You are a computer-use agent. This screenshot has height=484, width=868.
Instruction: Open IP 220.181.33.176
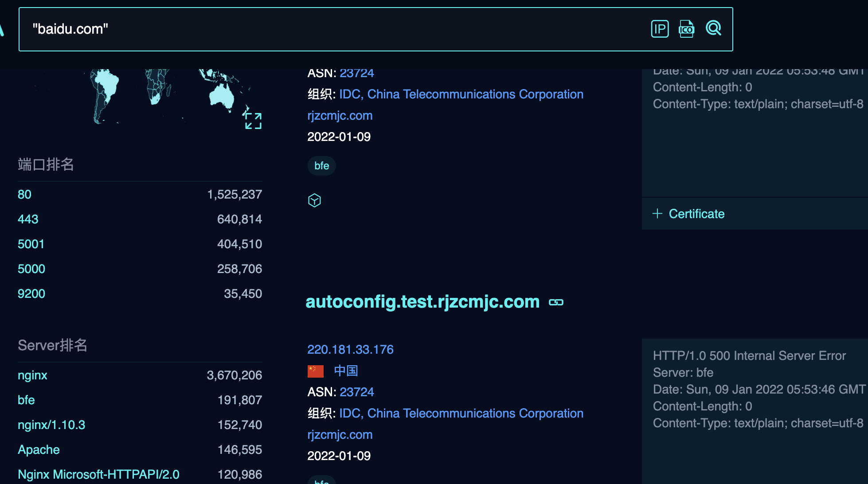pos(350,350)
